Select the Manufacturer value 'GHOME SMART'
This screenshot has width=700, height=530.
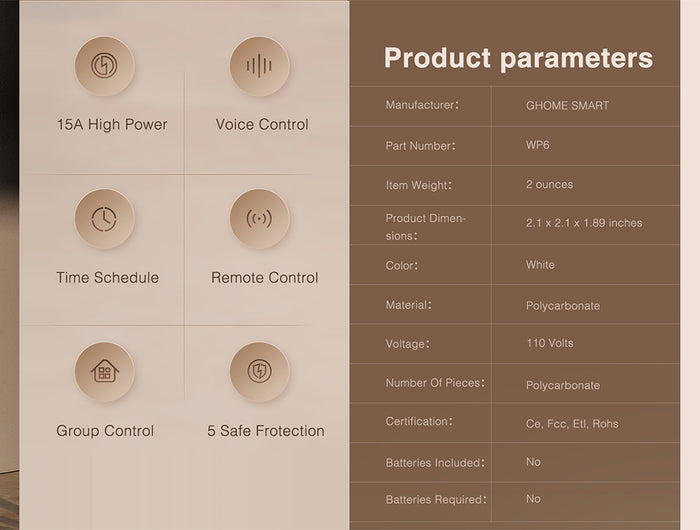point(567,106)
